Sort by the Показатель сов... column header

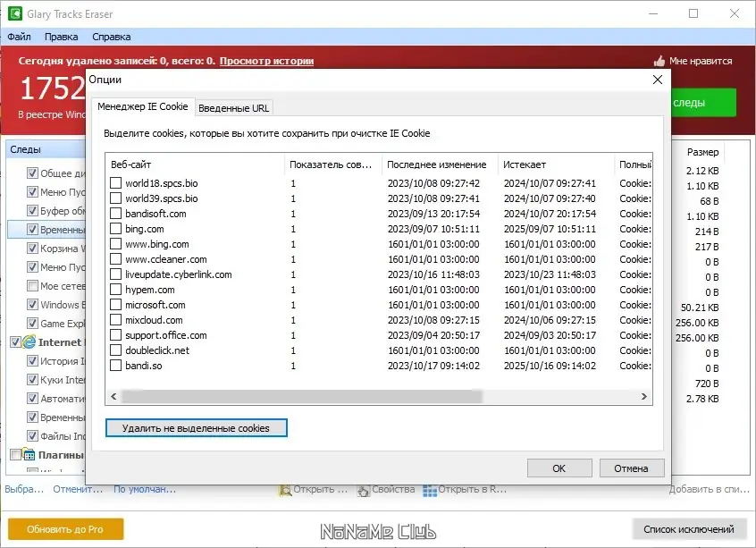(x=333, y=164)
